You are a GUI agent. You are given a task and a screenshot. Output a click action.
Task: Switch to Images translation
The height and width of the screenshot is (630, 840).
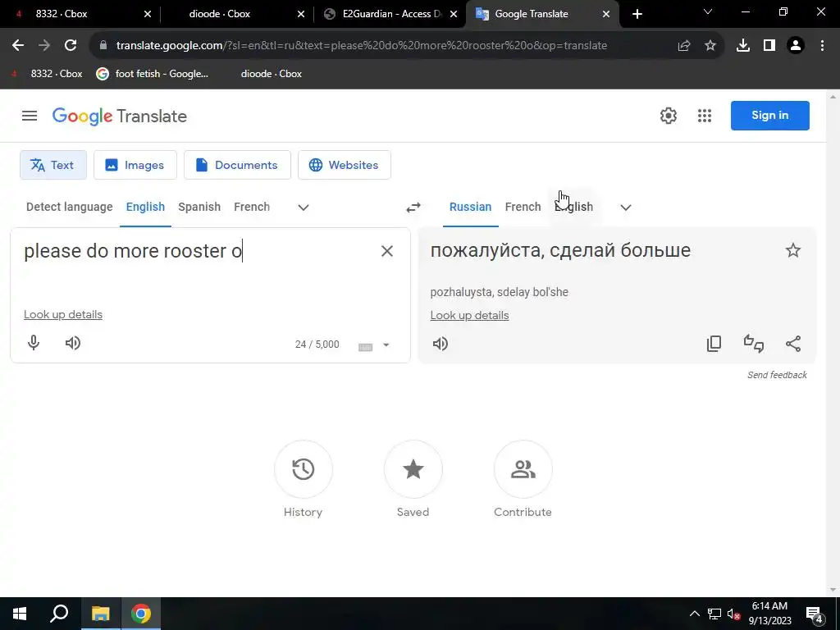click(x=135, y=165)
